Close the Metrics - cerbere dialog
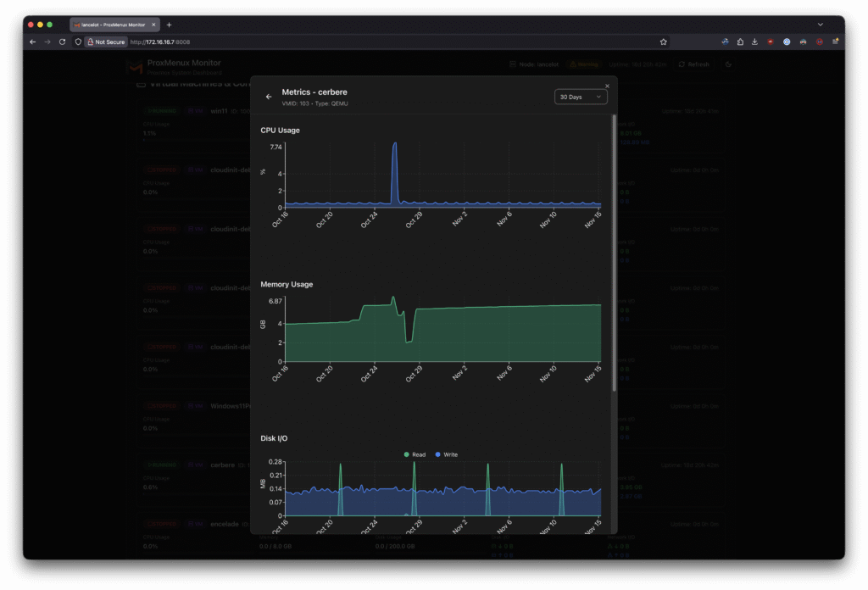Image resolution: width=868 pixels, height=590 pixels. point(607,86)
